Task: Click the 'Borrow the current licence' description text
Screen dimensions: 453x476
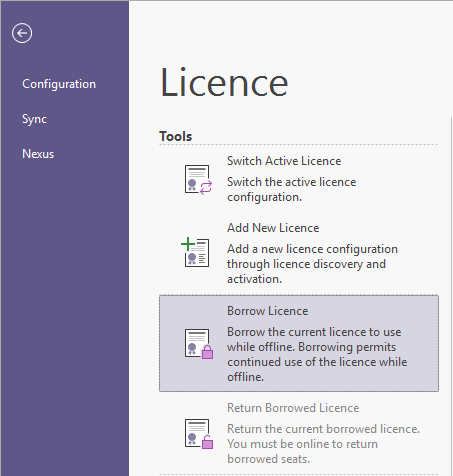Action: 317,355
